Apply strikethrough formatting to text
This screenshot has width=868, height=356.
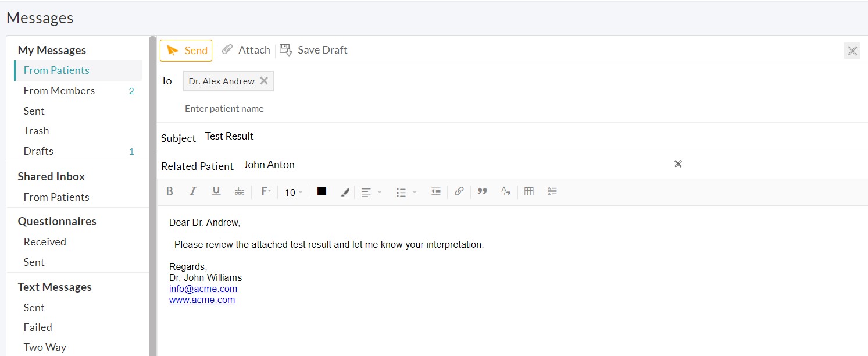tap(239, 191)
